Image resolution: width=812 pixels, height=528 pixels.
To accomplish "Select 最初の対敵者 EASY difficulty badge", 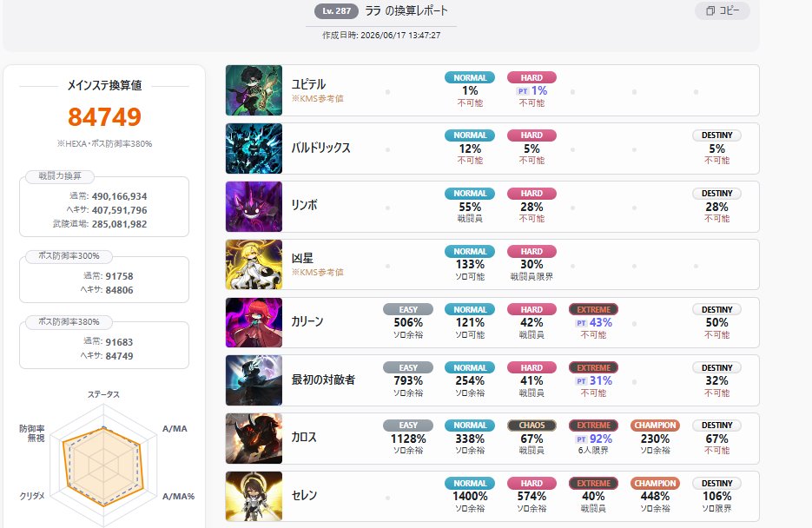I will (x=408, y=367).
